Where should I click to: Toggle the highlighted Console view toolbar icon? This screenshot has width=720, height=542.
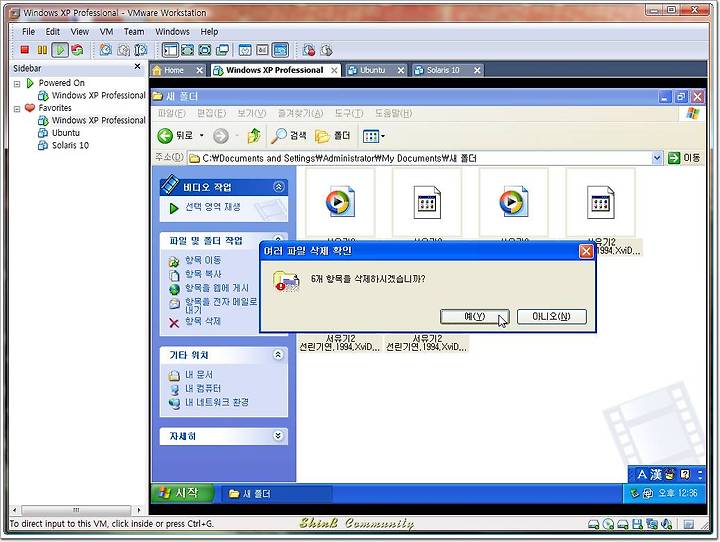(x=280, y=50)
